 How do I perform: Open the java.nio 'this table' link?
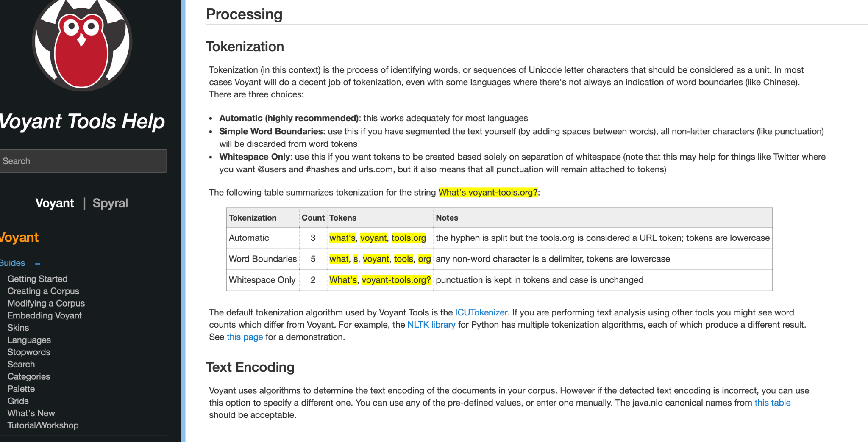pyautogui.click(x=772, y=403)
